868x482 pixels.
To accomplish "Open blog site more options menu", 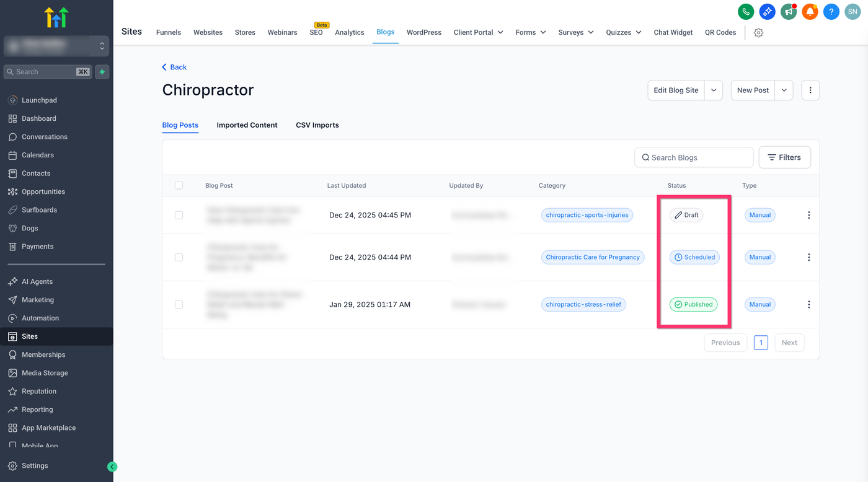I will pyautogui.click(x=810, y=90).
